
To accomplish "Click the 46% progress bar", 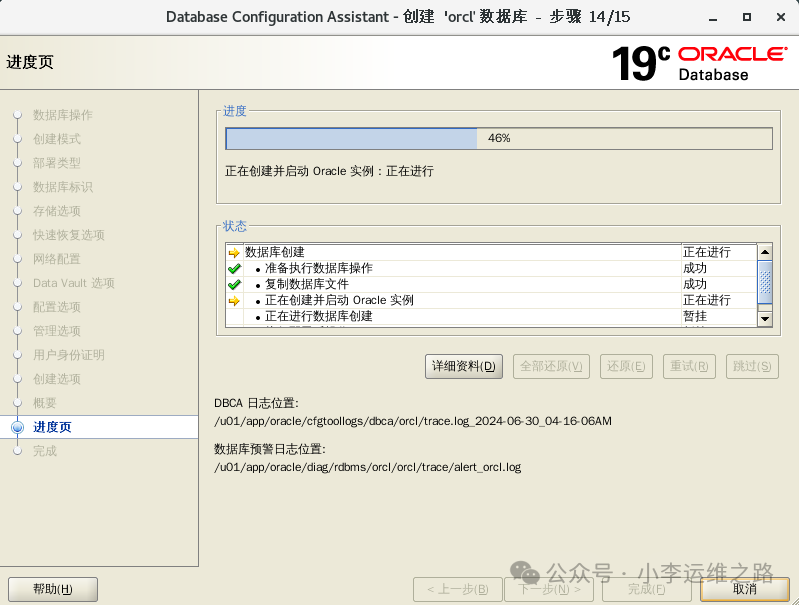I will [499, 138].
